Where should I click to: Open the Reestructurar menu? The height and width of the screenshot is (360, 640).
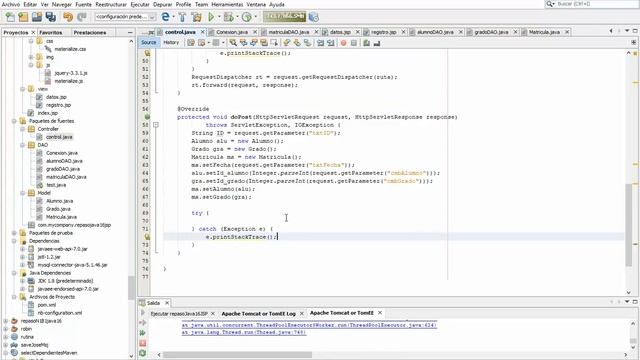tap(111, 4)
